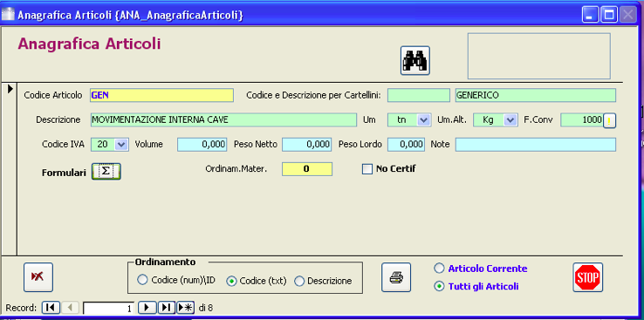Image resolution: width=644 pixels, height=320 pixels.
Task: Expand the Um.Alt. Kg dropdown
Action: [x=510, y=119]
